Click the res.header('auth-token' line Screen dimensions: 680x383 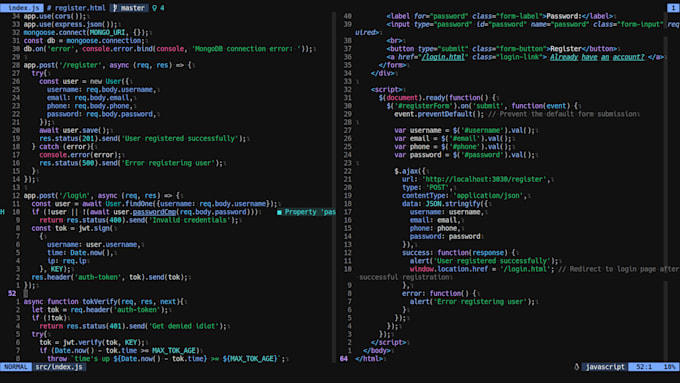coord(110,277)
